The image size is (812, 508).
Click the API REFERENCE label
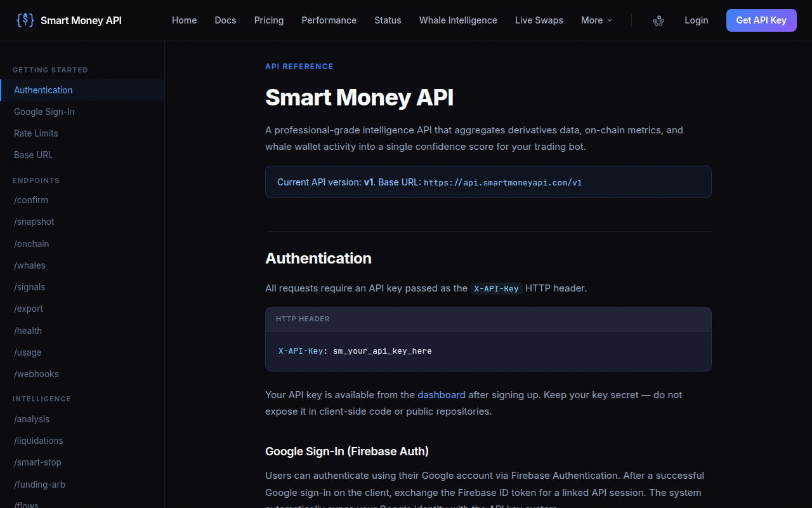click(x=299, y=67)
